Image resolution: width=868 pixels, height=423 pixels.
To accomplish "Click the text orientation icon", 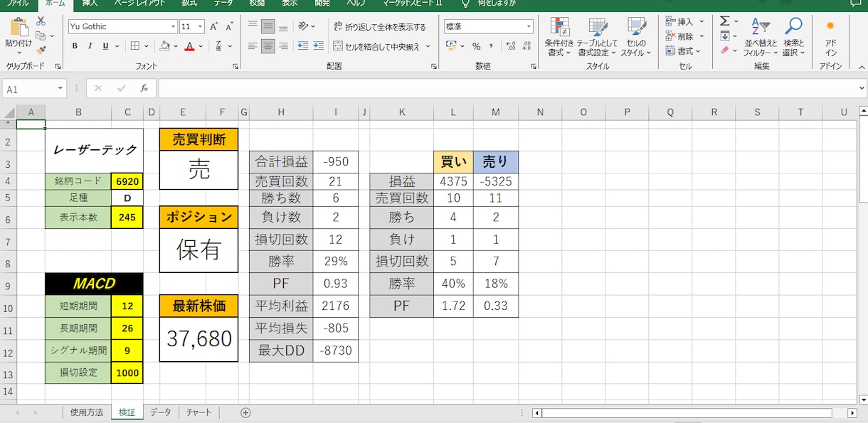I will pos(304,26).
